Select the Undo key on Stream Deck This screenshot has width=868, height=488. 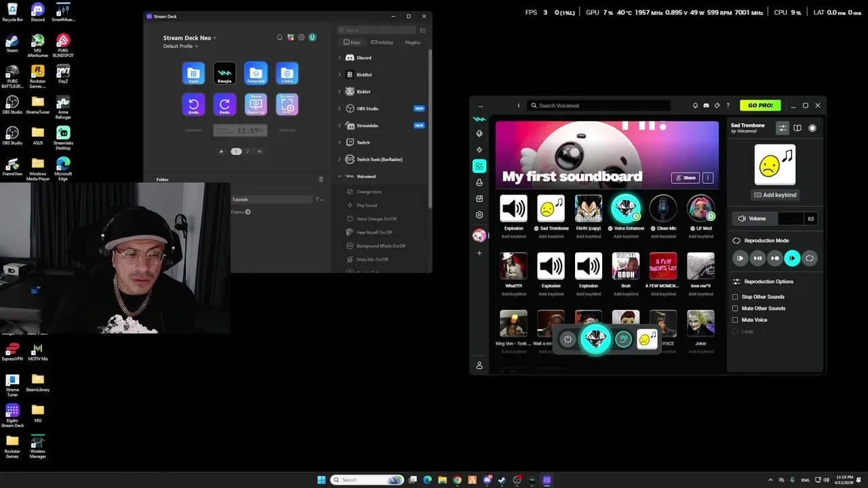click(x=193, y=104)
